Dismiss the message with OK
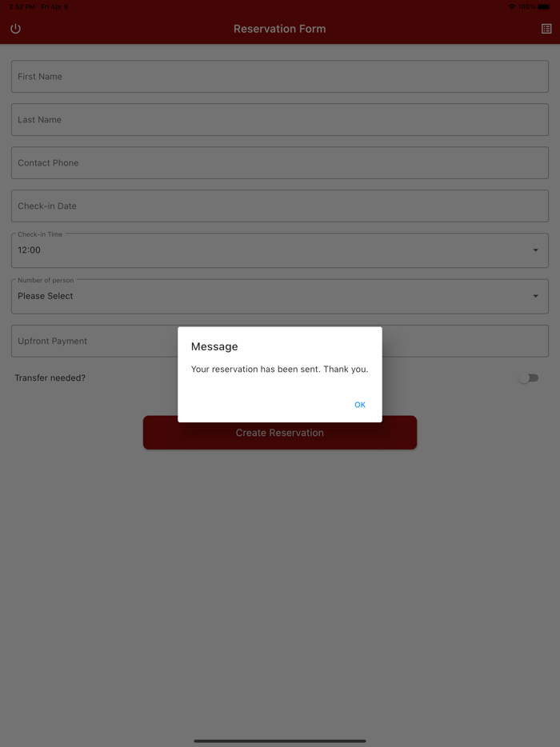The width and height of the screenshot is (560, 747). 360,405
